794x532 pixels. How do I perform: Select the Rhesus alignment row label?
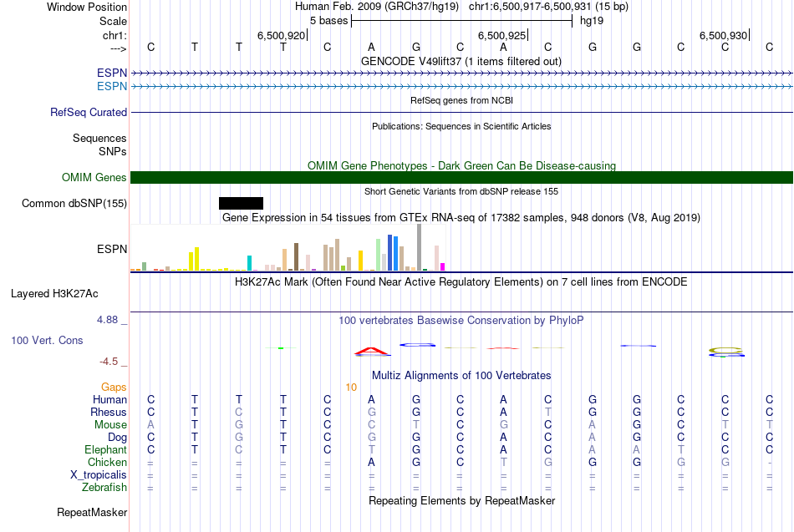coord(109,412)
